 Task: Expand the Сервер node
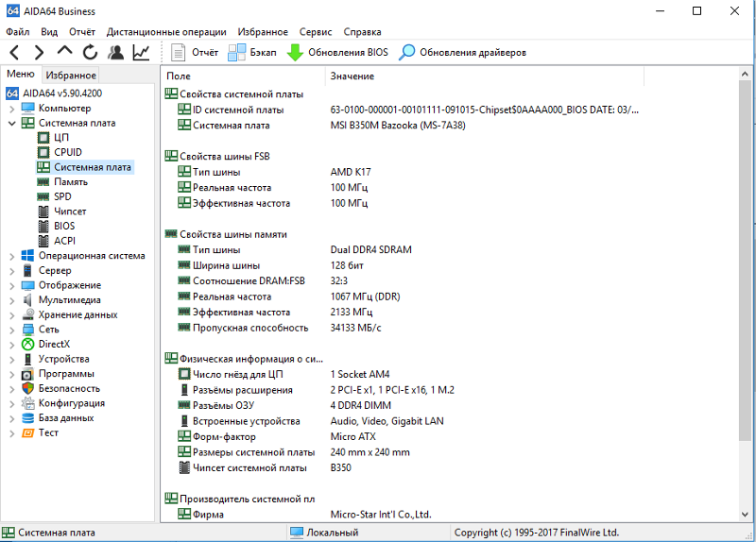pos(12,271)
